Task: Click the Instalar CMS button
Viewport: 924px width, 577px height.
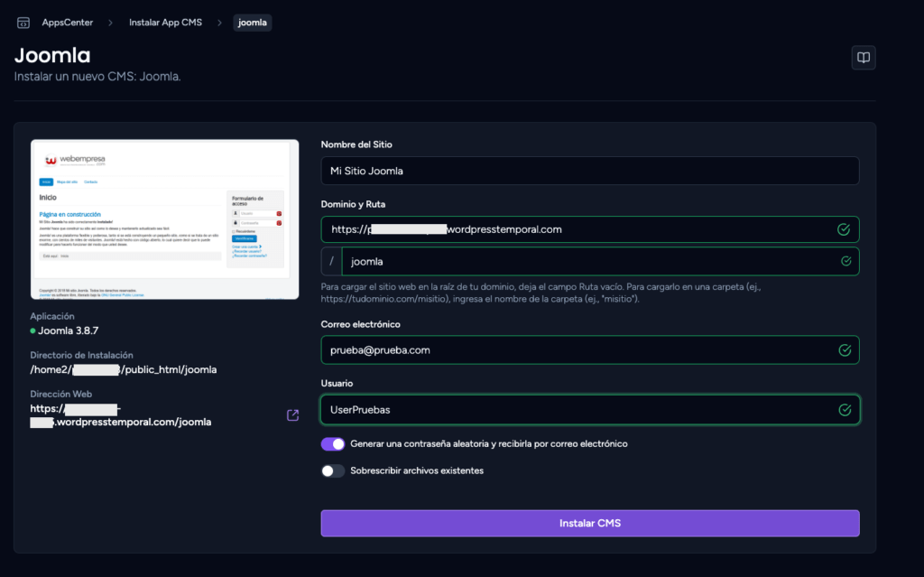Action: tap(590, 524)
